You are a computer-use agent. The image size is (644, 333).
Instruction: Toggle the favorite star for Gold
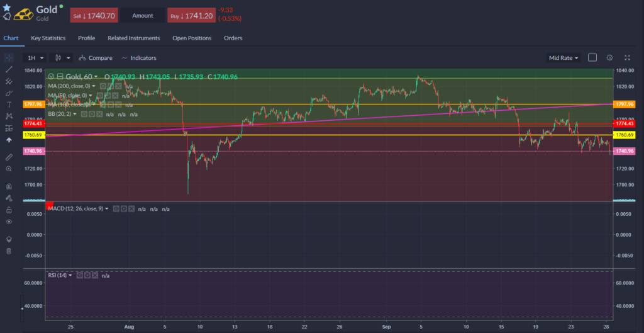(7, 7)
